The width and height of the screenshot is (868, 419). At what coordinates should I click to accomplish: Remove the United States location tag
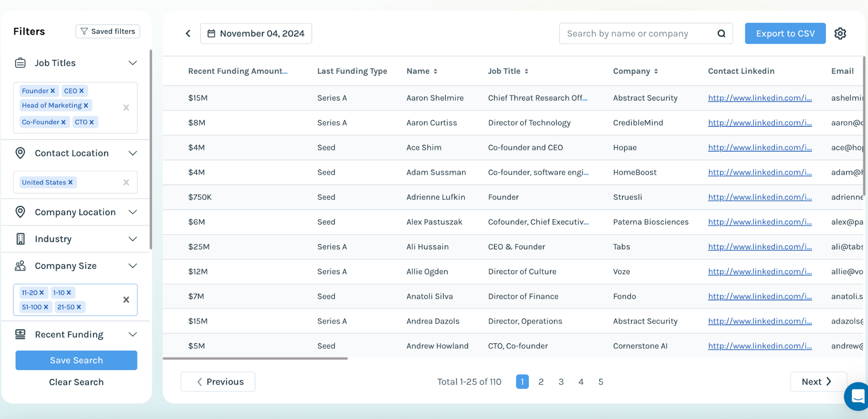tap(71, 182)
